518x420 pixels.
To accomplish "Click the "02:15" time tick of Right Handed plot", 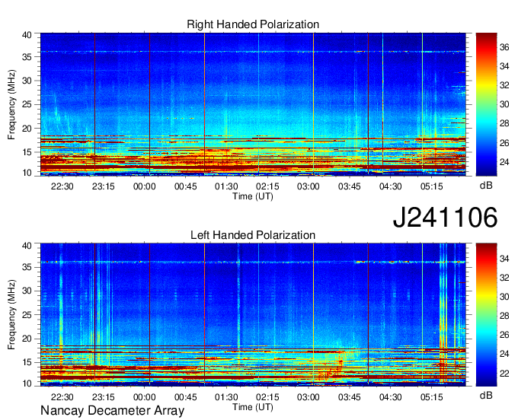I will (267, 186).
